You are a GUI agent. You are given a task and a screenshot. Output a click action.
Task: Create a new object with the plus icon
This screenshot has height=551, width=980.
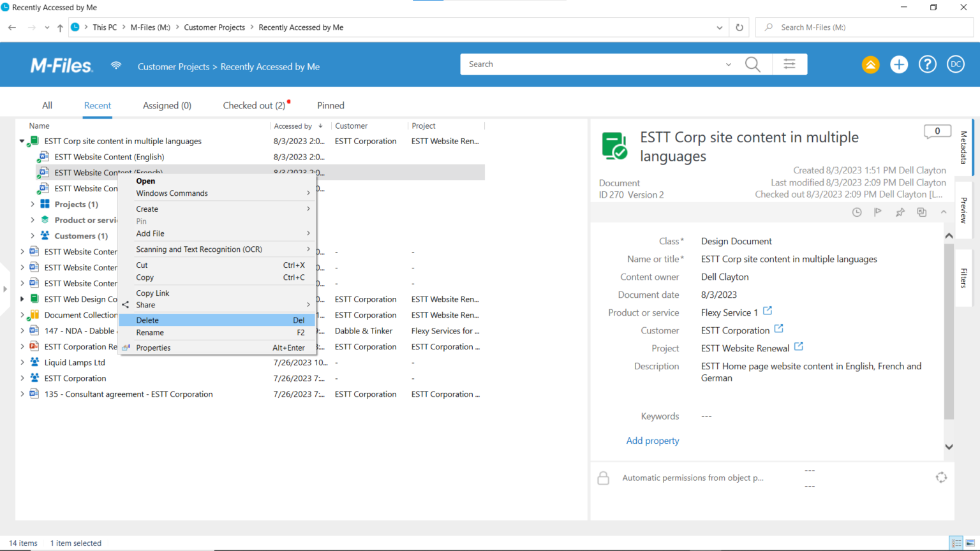tap(898, 64)
